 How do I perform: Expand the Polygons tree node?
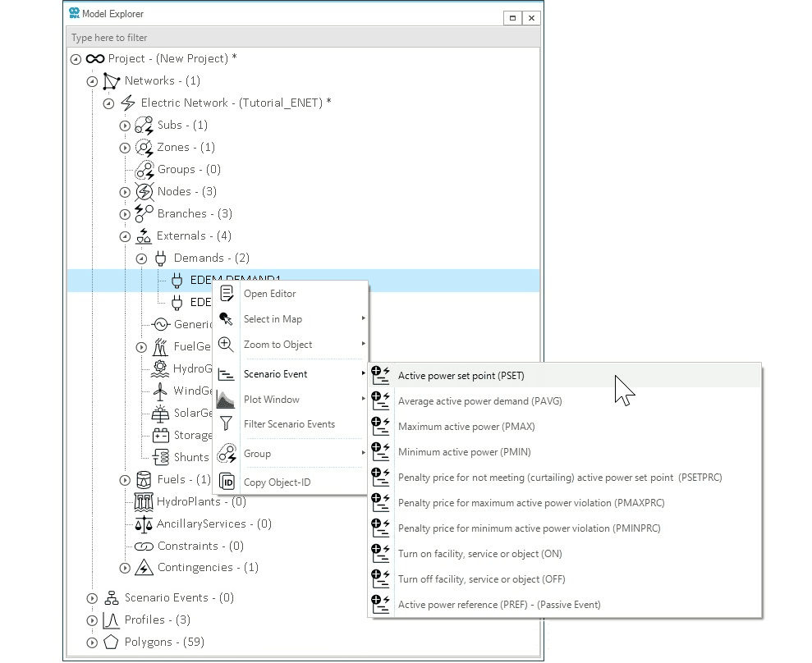click(x=92, y=642)
